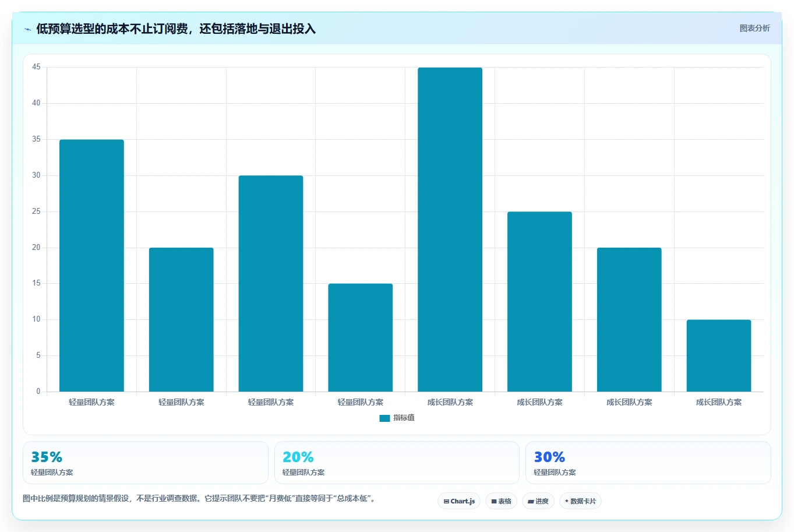
Task: Click the bar with value 15
Action: click(361, 338)
